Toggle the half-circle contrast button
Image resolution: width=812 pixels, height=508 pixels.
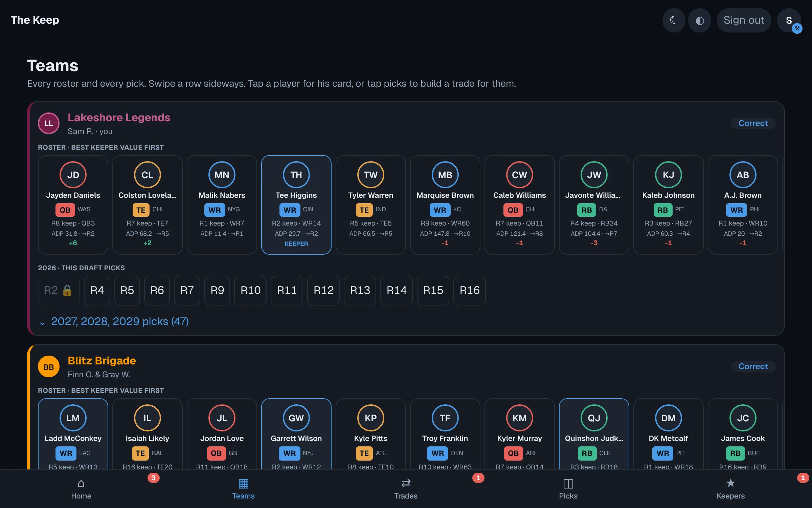(700, 20)
